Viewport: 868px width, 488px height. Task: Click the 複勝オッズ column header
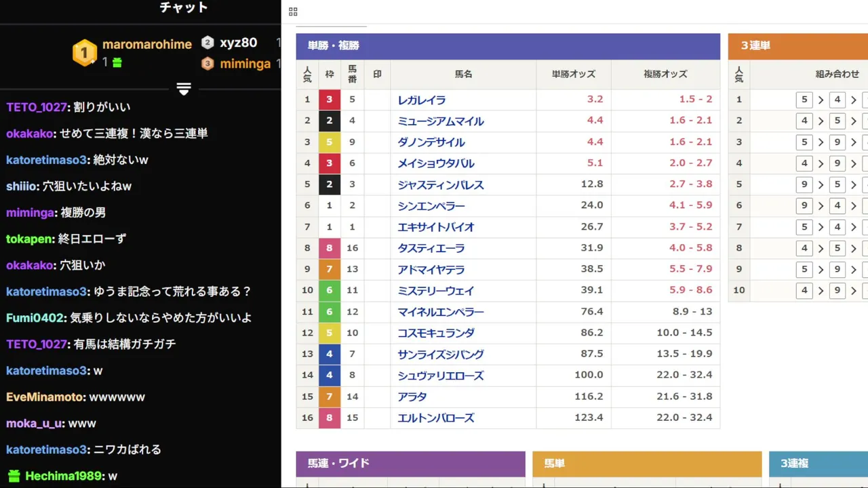[x=665, y=75]
